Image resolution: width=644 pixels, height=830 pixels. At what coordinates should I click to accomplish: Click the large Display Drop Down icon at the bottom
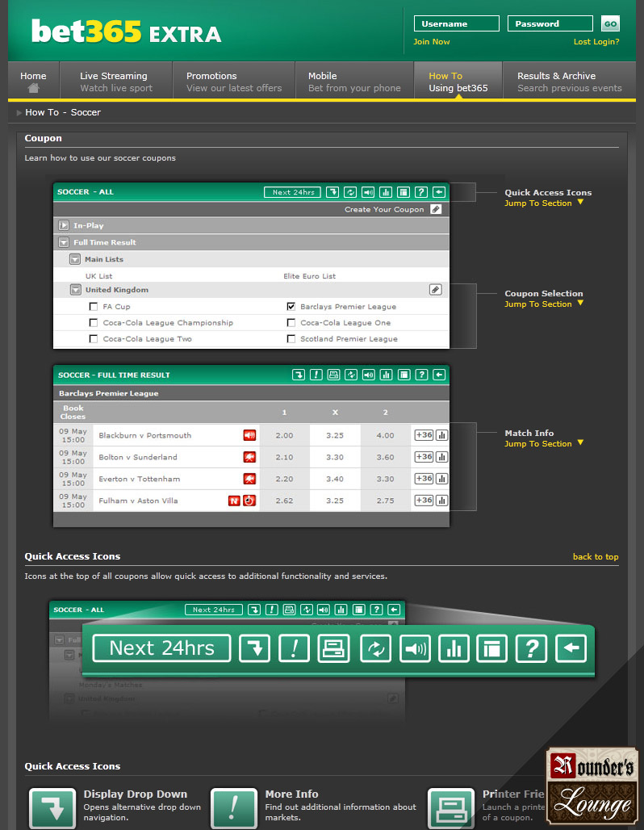(x=52, y=807)
